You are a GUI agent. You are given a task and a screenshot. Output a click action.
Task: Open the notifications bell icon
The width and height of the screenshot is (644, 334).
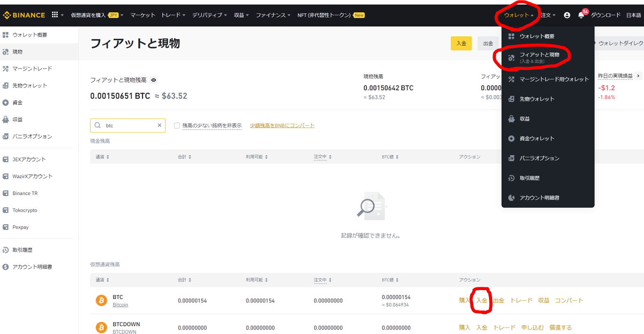point(581,15)
